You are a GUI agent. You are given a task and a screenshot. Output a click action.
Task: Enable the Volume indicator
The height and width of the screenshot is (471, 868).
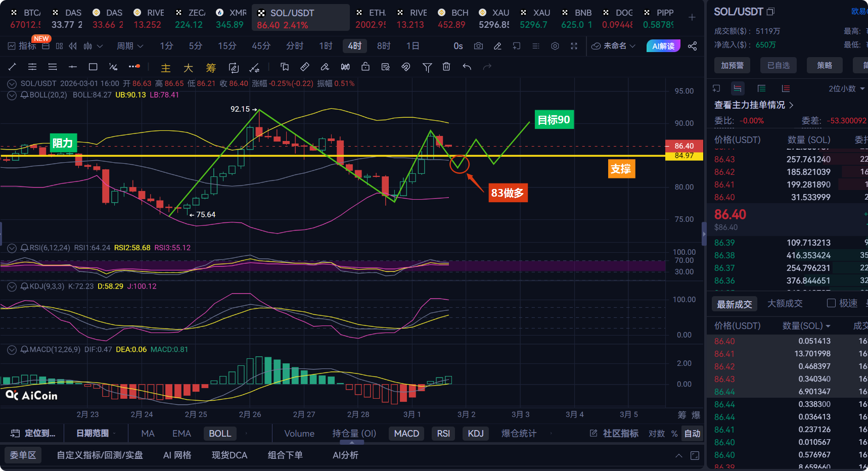(x=299, y=434)
